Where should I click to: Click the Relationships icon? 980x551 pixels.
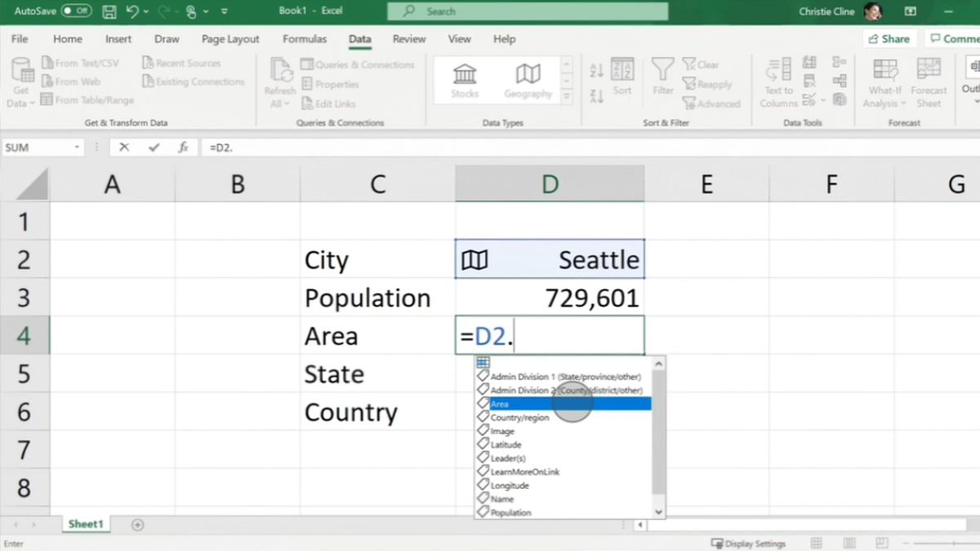pos(840,81)
